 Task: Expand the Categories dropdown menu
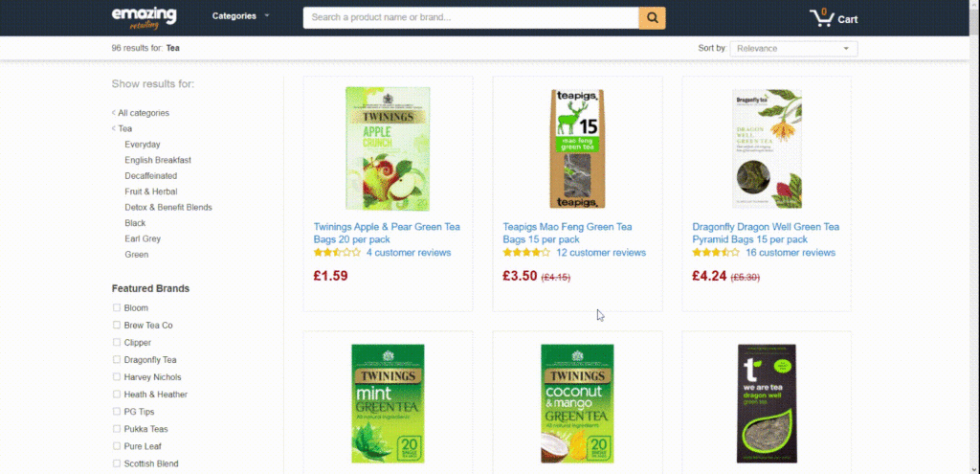pos(240,16)
